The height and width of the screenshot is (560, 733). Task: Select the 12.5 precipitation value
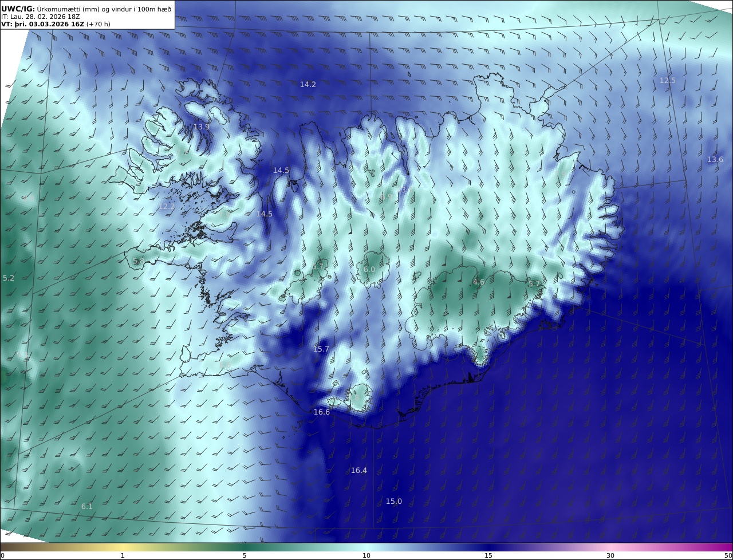667,80
